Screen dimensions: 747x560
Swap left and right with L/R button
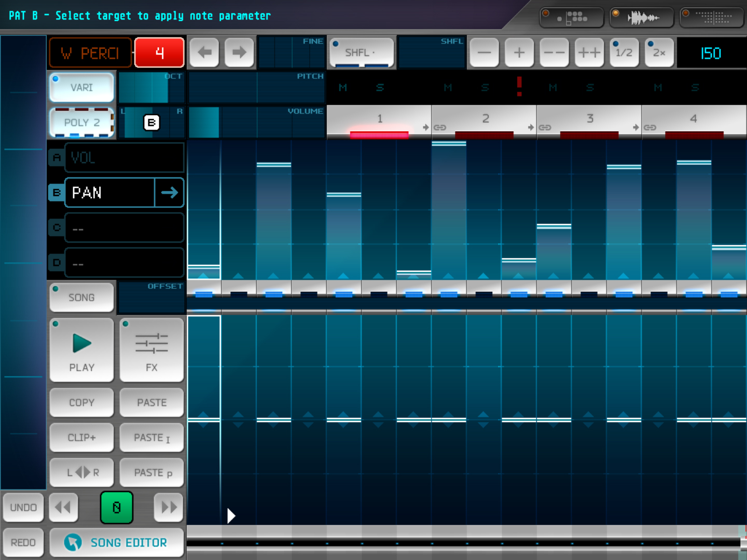(x=82, y=472)
